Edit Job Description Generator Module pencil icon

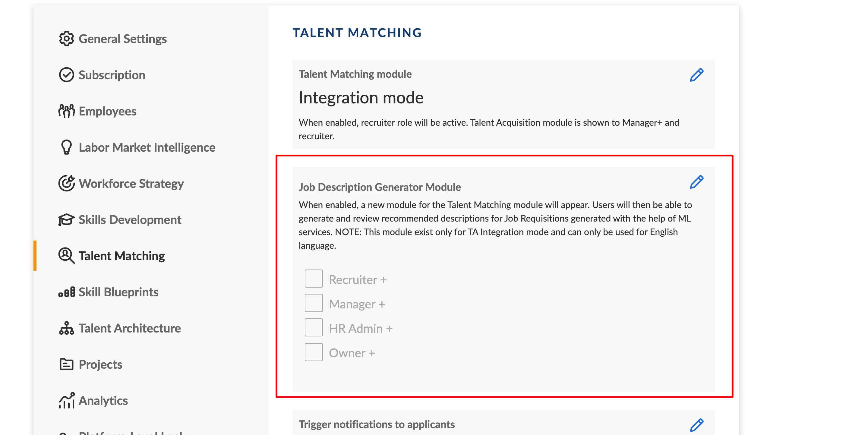(696, 182)
